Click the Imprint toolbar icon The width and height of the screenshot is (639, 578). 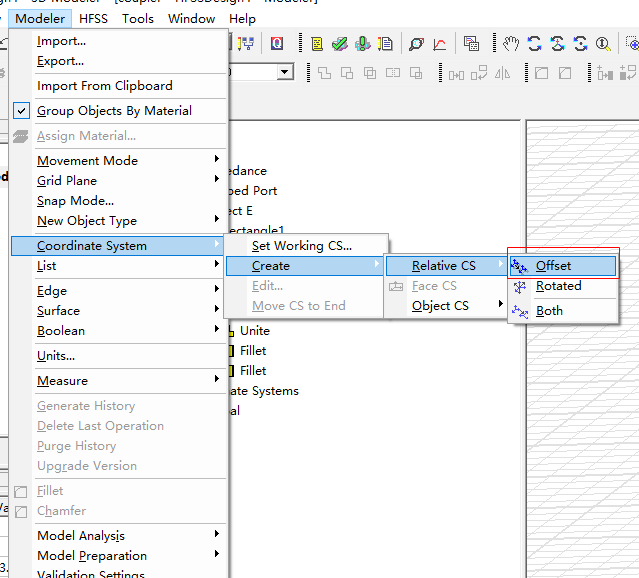416,73
